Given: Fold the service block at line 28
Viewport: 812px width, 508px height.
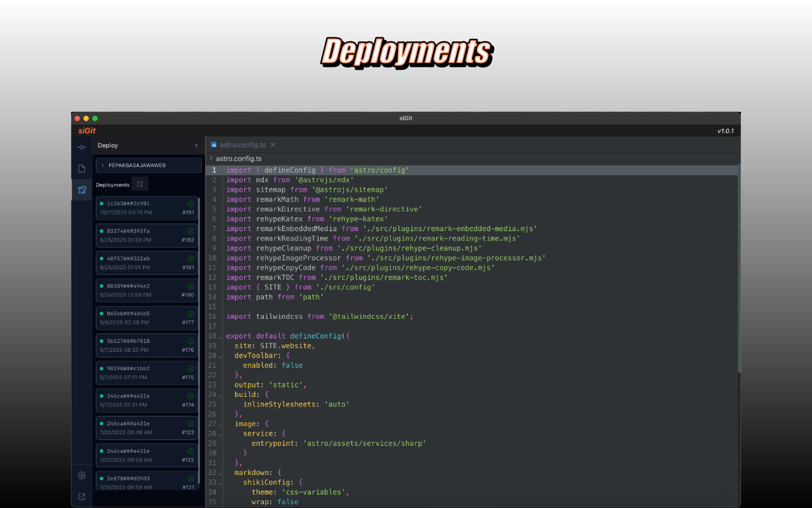Looking at the screenshot, I should 221,434.
